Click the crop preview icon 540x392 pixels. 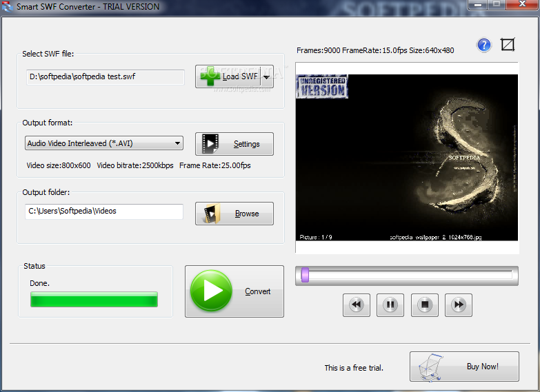508,44
